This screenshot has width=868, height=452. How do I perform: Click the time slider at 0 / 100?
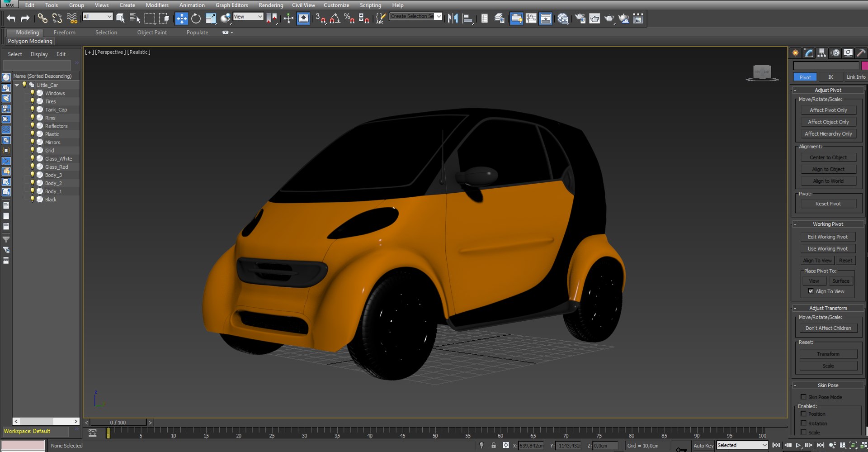coord(118,422)
